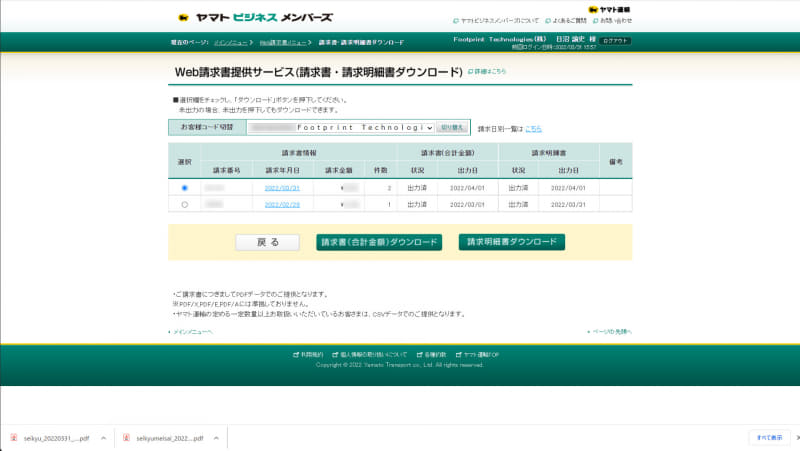Click 請求明細書ダウンロード button
The width and height of the screenshot is (800, 451).
click(512, 242)
